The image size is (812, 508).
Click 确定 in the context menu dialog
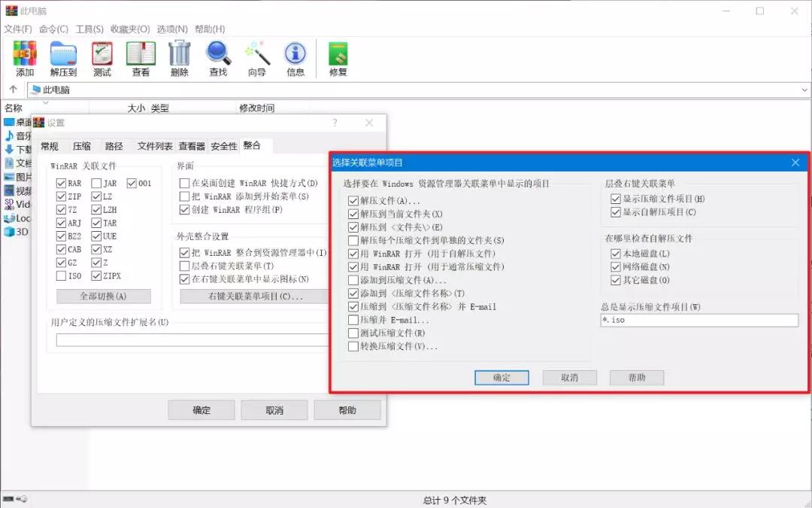tap(501, 378)
